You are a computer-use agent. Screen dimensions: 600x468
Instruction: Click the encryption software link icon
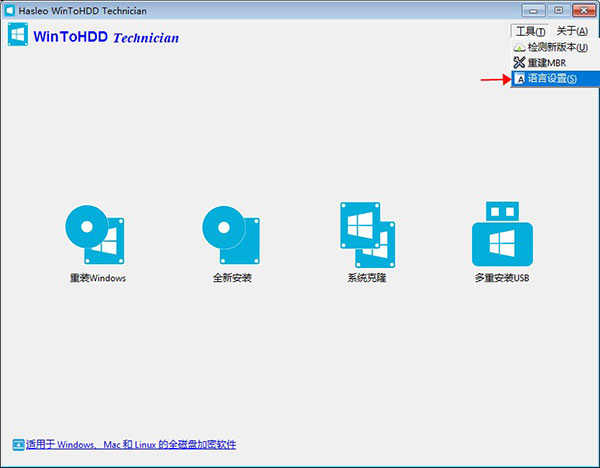(18, 444)
